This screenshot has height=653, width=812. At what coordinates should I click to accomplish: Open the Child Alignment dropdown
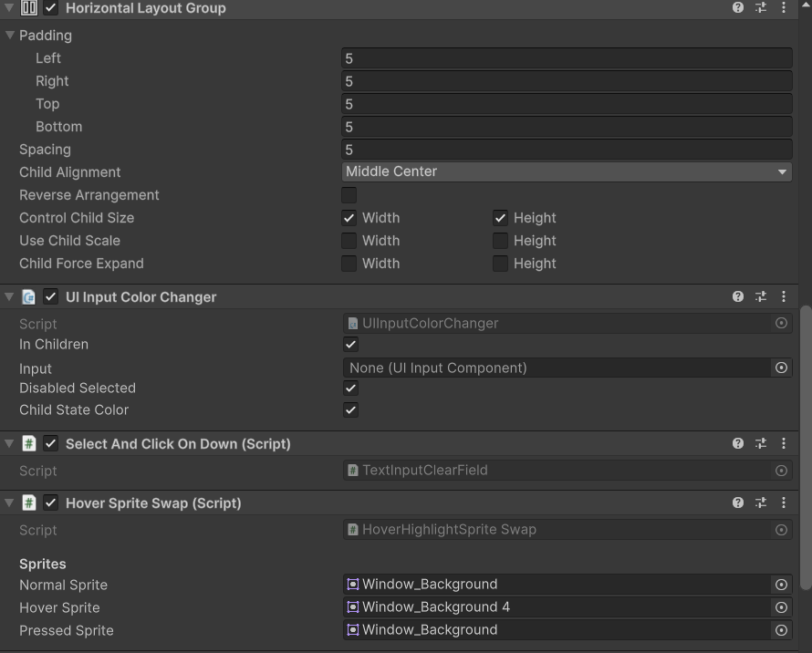click(566, 171)
